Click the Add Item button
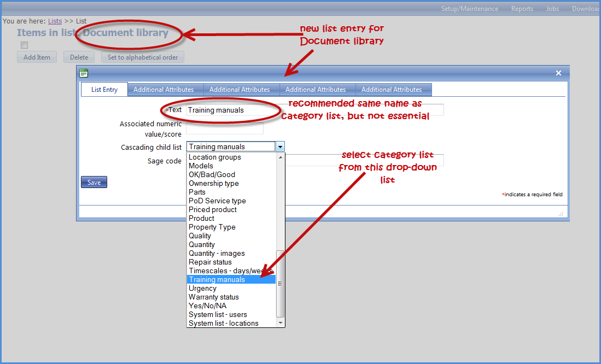601x364 pixels. click(37, 56)
